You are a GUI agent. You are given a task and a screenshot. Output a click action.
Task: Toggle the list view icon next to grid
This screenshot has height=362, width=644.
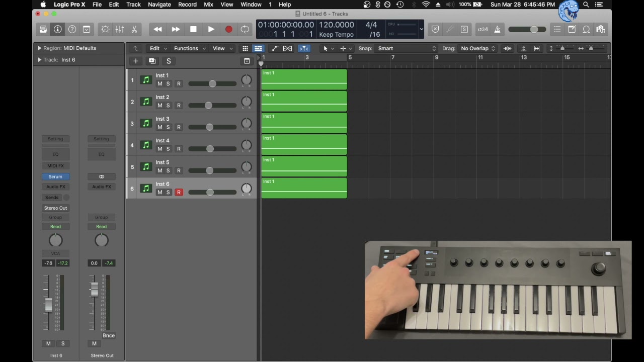click(258, 48)
